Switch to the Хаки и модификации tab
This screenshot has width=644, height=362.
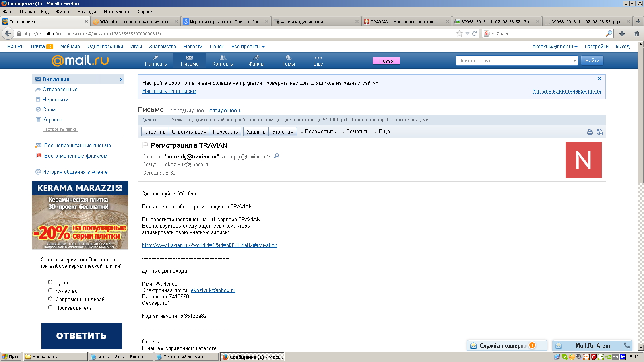316,22
